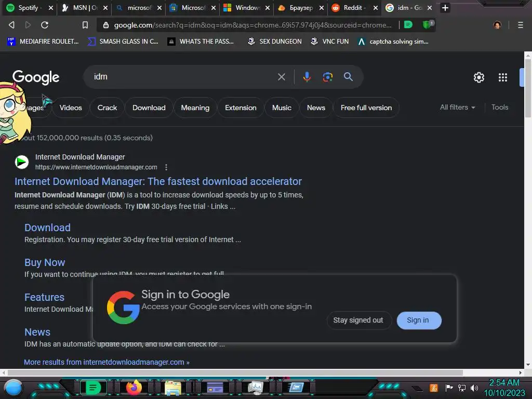532x399 pixels.
Task: Choose Stay signed out
Action: tap(359, 320)
